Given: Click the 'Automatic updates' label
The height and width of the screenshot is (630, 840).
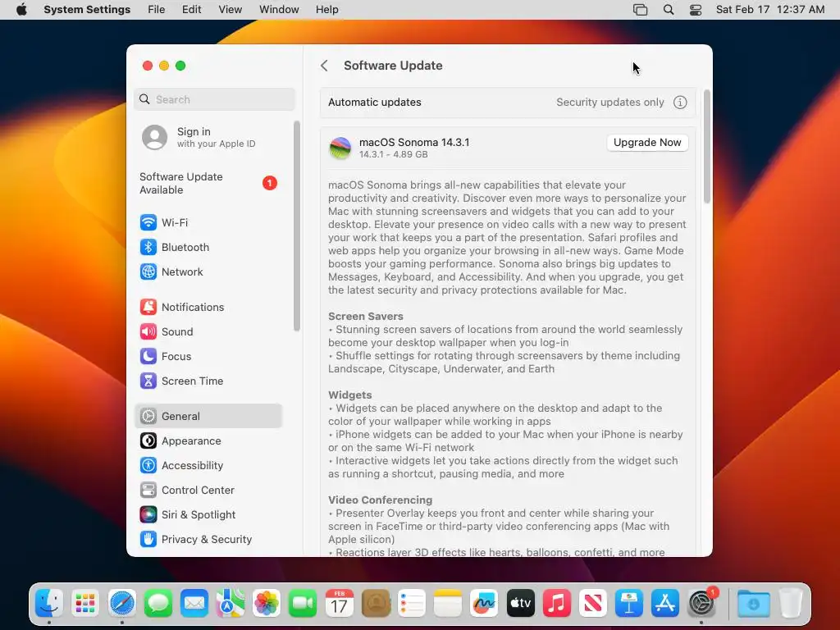Looking at the screenshot, I should 374,103.
